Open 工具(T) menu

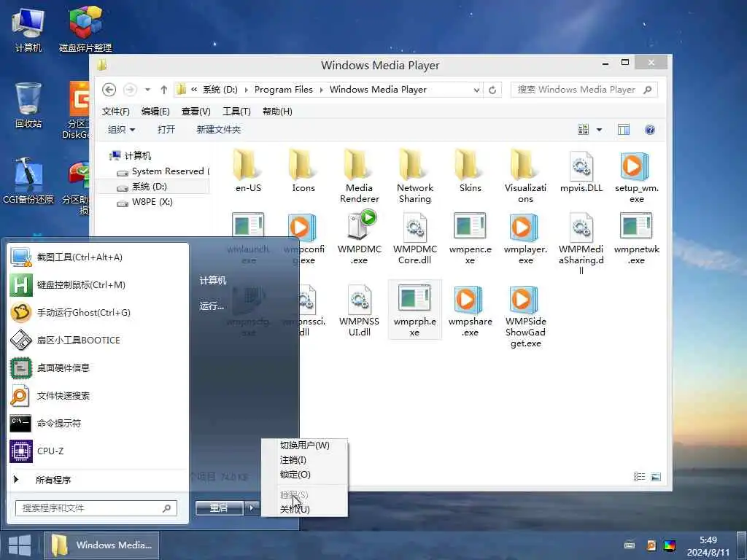coord(236,112)
